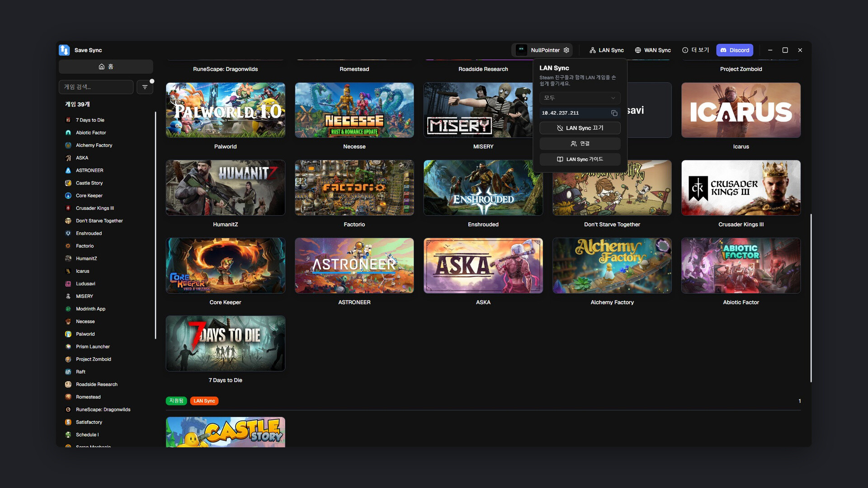Viewport: 868px width, 488px height.
Task: Click the Save Sync app logo
Action: click(64, 50)
